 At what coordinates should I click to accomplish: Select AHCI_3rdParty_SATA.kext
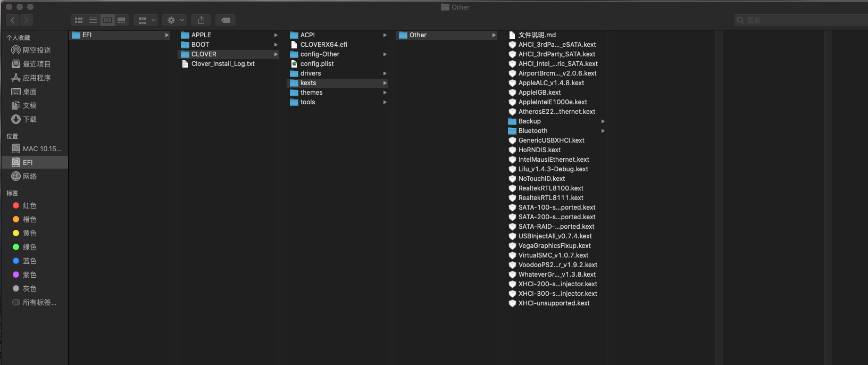click(x=555, y=54)
